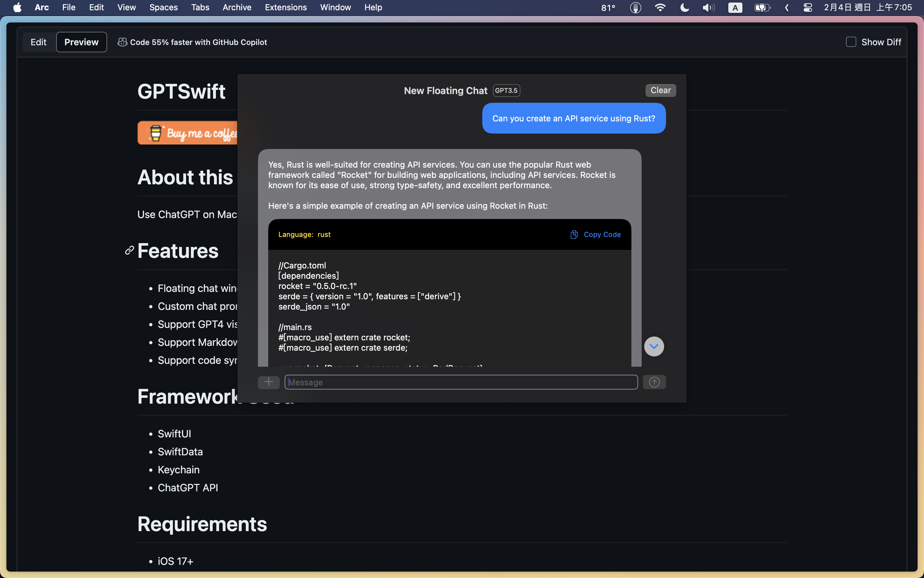Click the SwiftData list item
924x578 pixels.
(x=180, y=451)
